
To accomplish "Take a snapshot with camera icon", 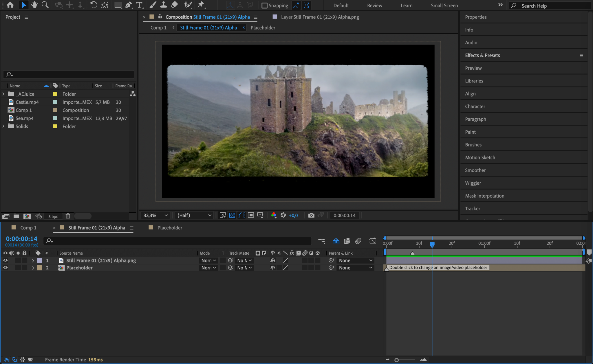I will (x=311, y=215).
